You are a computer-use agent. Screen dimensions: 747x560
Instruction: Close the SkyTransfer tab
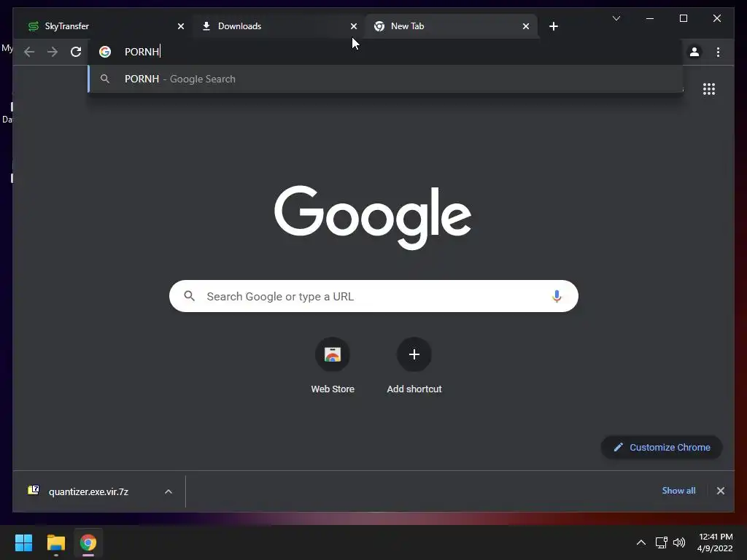(181, 26)
